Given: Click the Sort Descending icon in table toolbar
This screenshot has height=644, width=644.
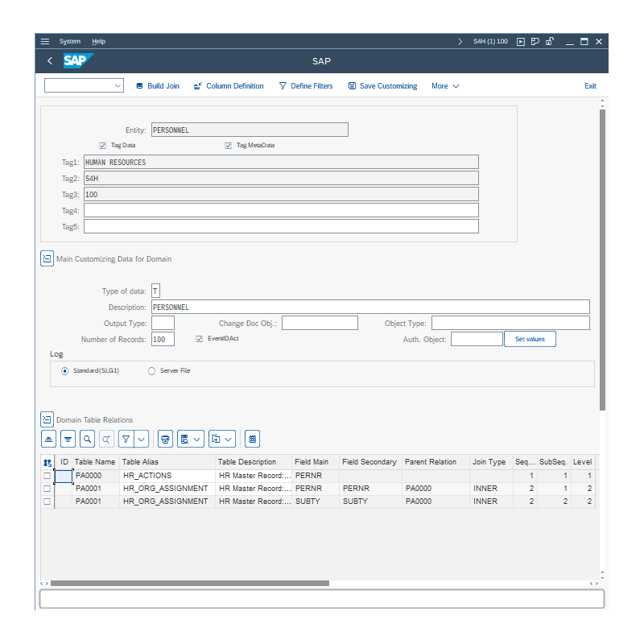Looking at the screenshot, I should [68, 439].
